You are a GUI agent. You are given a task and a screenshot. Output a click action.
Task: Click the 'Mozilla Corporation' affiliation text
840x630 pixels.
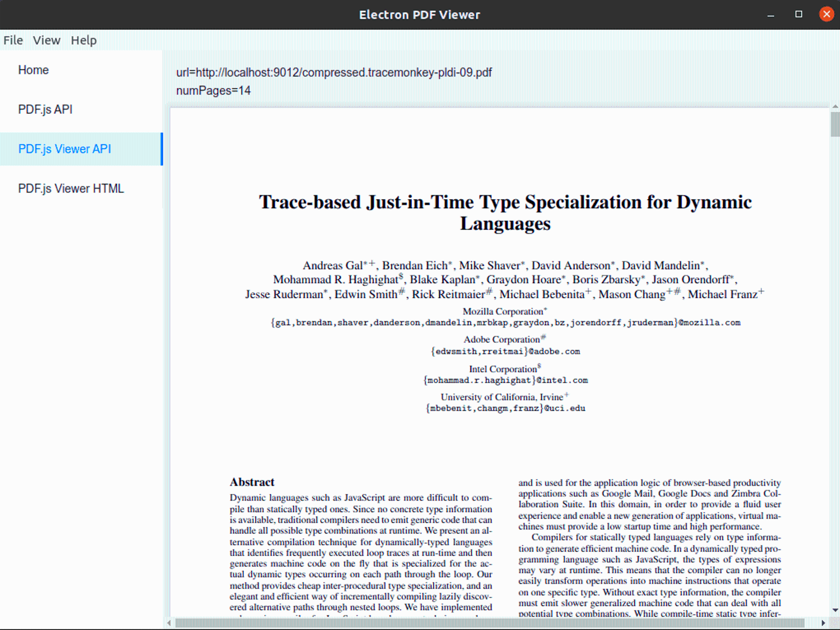(505, 312)
